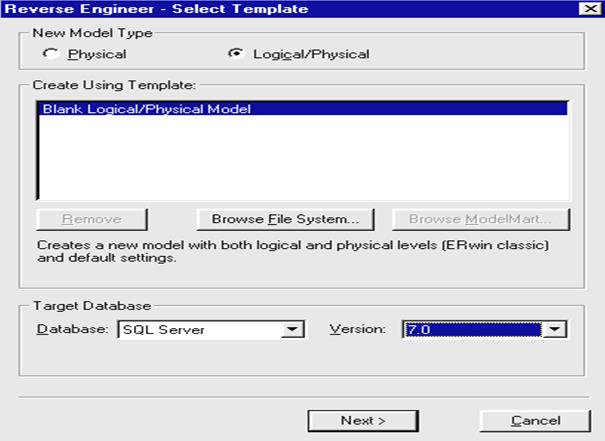Viewport: 605px width, 441px height.
Task: Select Blank Logical/Physical Model template
Action: point(304,109)
